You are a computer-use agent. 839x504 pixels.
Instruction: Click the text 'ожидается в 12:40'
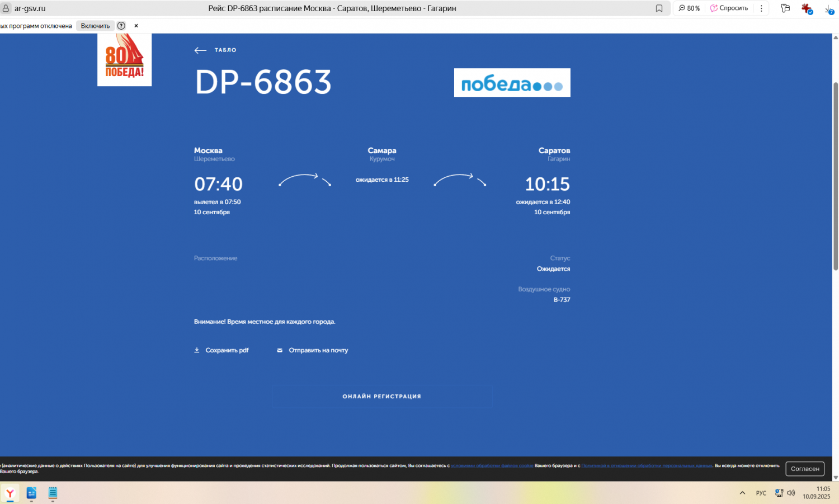pyautogui.click(x=543, y=202)
